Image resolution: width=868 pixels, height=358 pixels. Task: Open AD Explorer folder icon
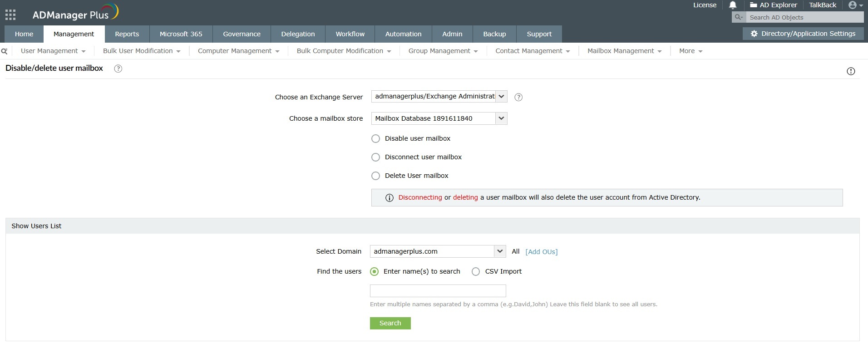(x=754, y=5)
